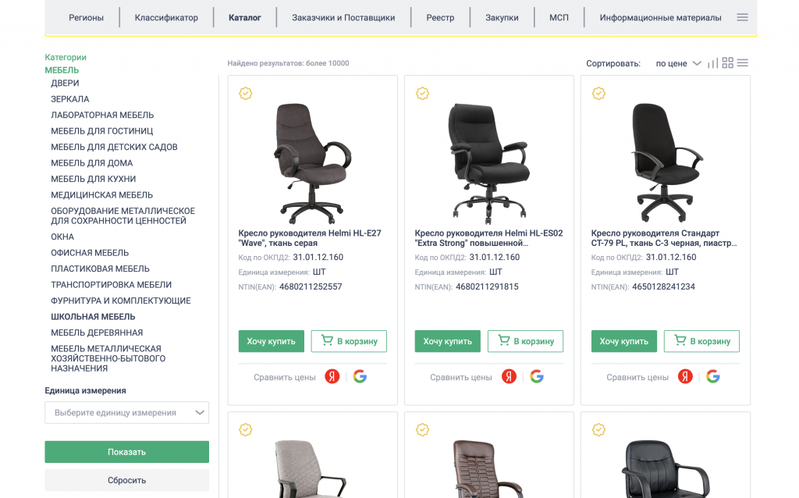Reset filters with Сбросить button
The width and height of the screenshot is (799, 498).
127,480
